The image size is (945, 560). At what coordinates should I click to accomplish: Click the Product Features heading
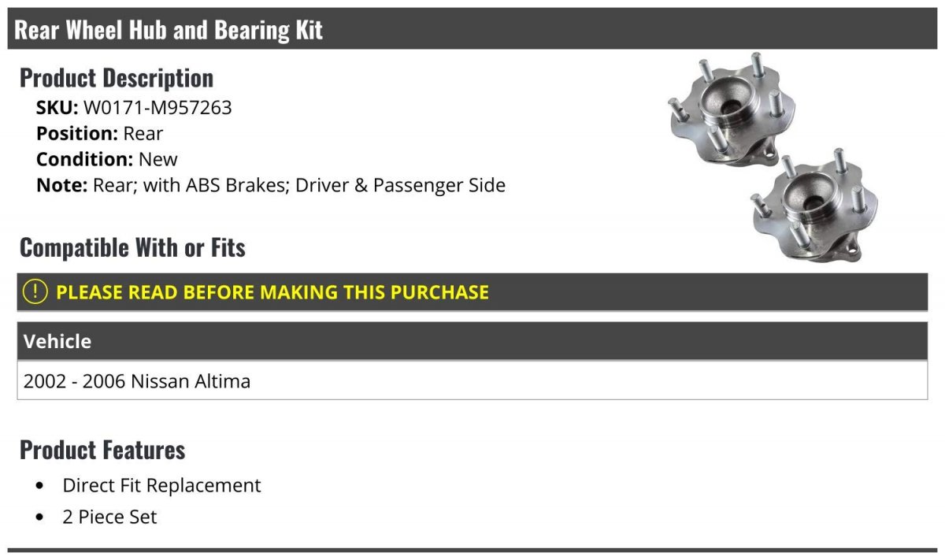pos(102,450)
